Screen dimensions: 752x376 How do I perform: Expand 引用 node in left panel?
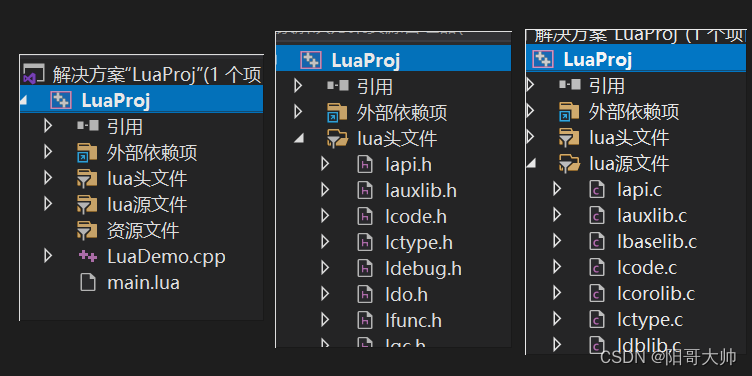(x=47, y=126)
